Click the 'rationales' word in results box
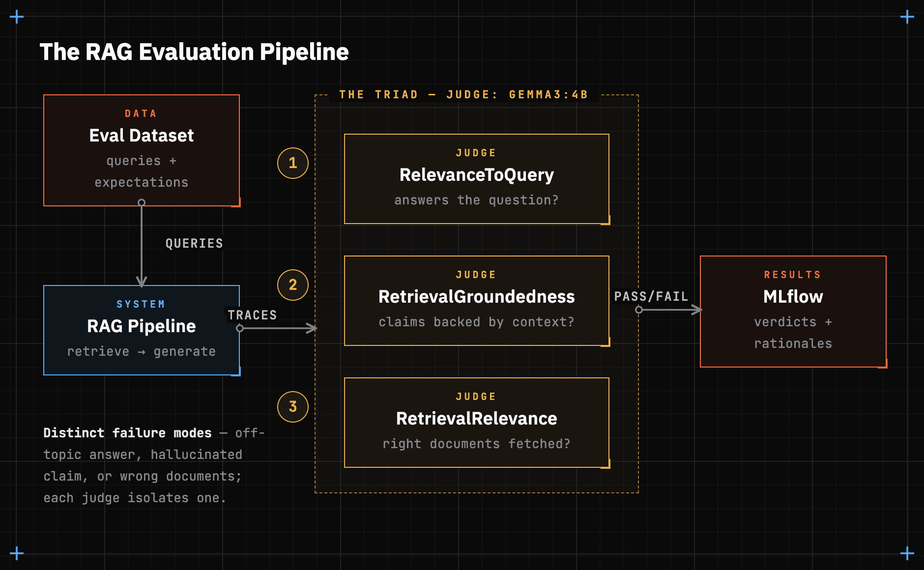Viewport: 924px width, 570px height. coord(793,344)
